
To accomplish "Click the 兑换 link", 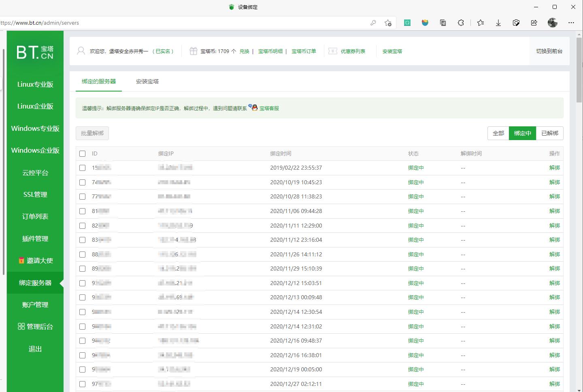I will (245, 51).
